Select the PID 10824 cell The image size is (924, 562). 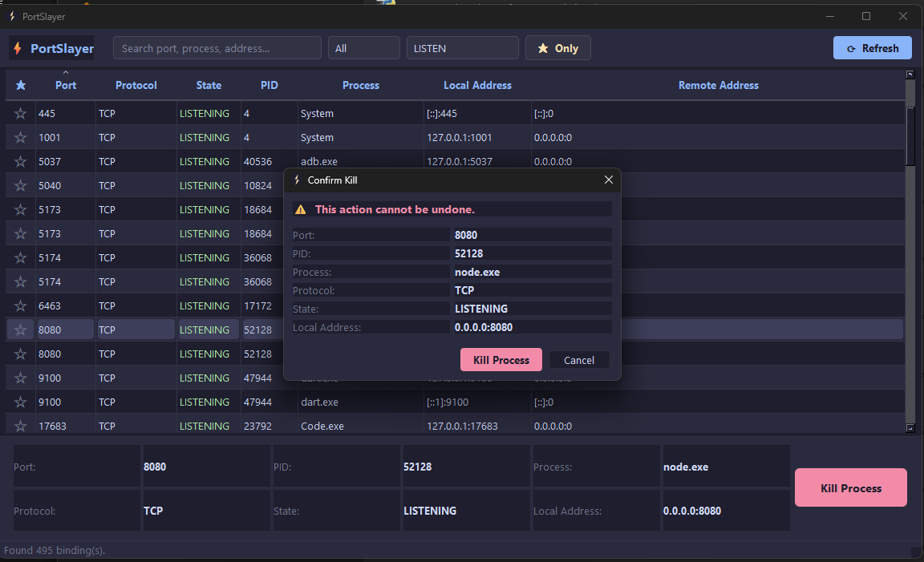262,185
